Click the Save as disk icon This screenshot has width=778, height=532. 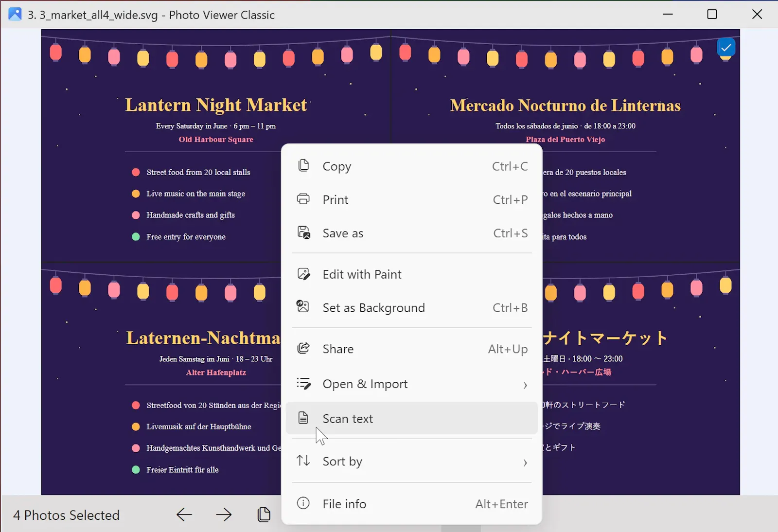pos(304,232)
